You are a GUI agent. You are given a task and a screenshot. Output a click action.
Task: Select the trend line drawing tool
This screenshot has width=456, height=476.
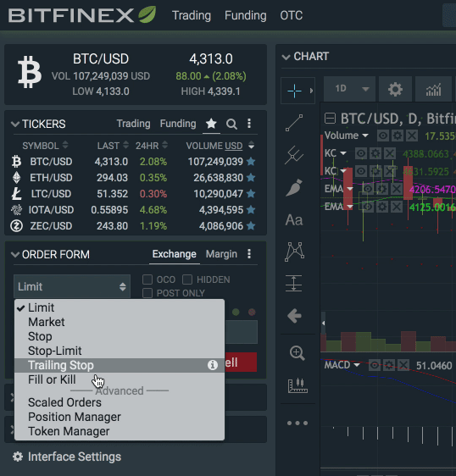294,123
